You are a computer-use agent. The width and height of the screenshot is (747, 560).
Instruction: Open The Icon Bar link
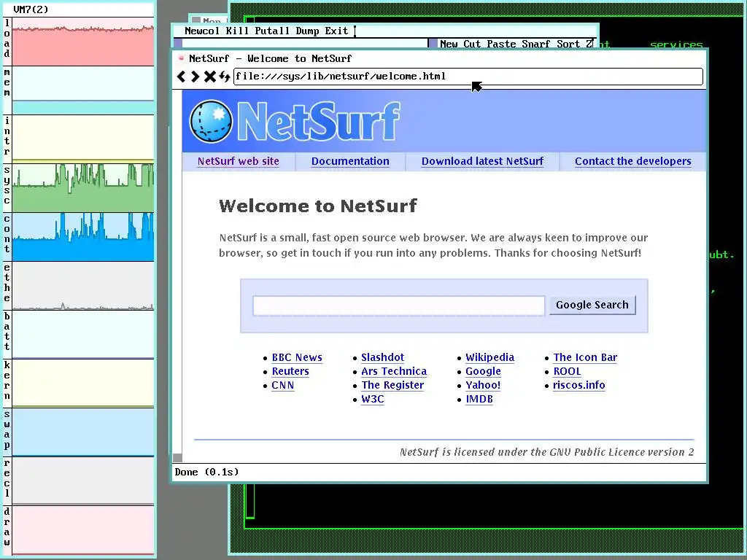coord(585,357)
